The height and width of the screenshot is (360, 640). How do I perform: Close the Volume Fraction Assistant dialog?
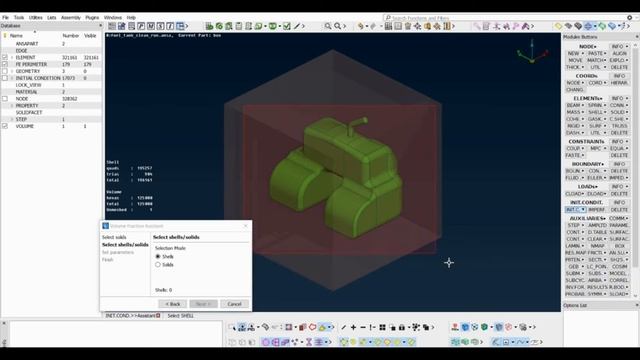click(x=246, y=226)
